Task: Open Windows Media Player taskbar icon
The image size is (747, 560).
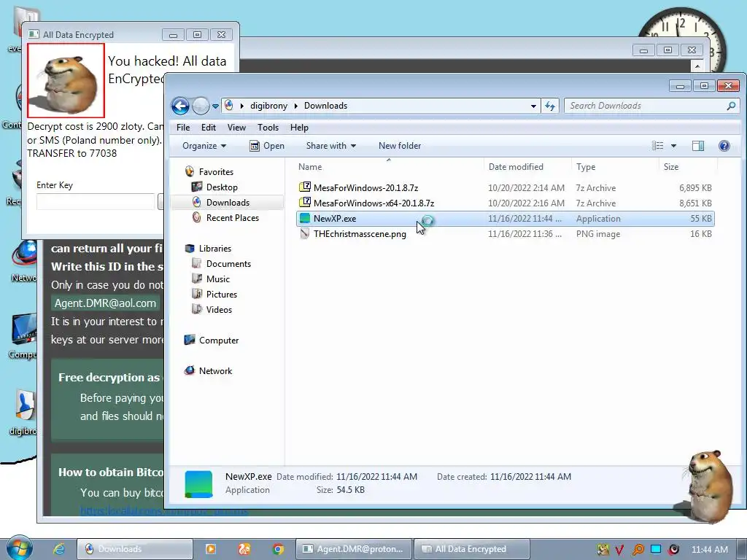Action: pyautogui.click(x=210, y=549)
